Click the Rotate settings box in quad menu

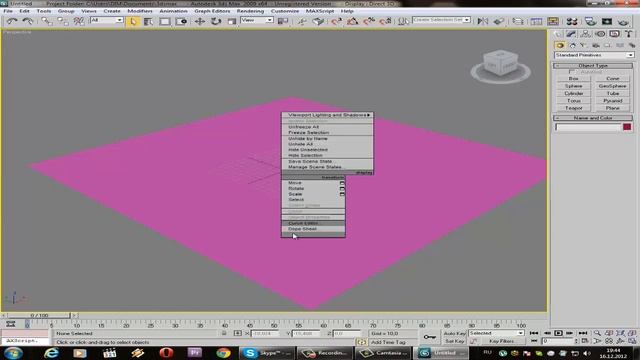pyautogui.click(x=342, y=189)
